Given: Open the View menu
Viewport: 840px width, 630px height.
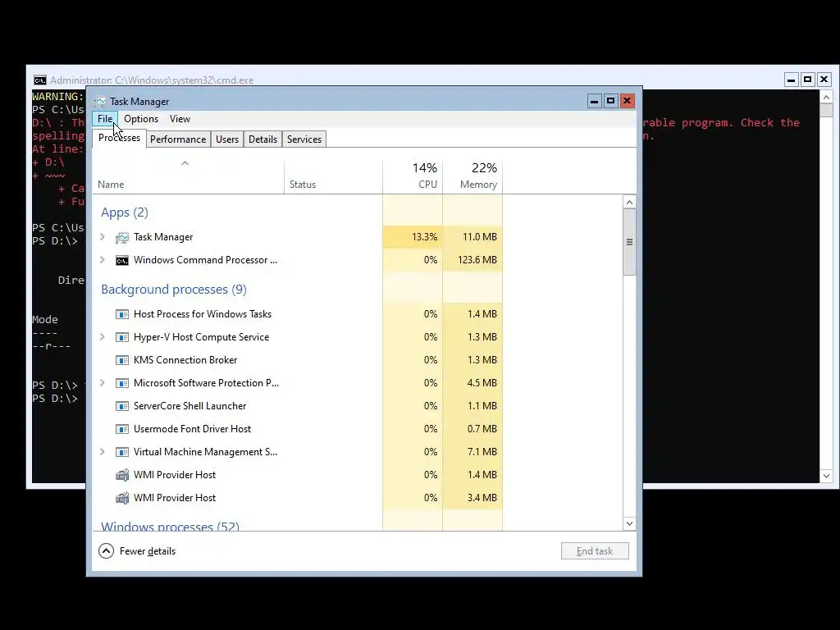Looking at the screenshot, I should tap(180, 119).
